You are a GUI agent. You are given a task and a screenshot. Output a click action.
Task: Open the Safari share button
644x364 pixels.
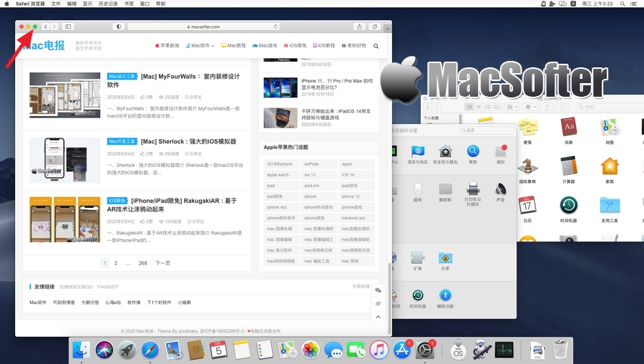pyautogui.click(x=359, y=27)
